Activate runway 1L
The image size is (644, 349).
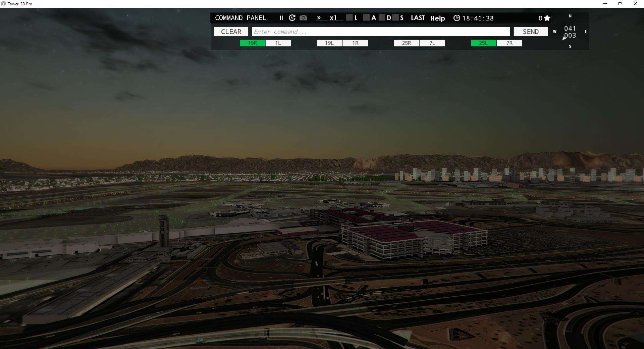[x=278, y=43]
